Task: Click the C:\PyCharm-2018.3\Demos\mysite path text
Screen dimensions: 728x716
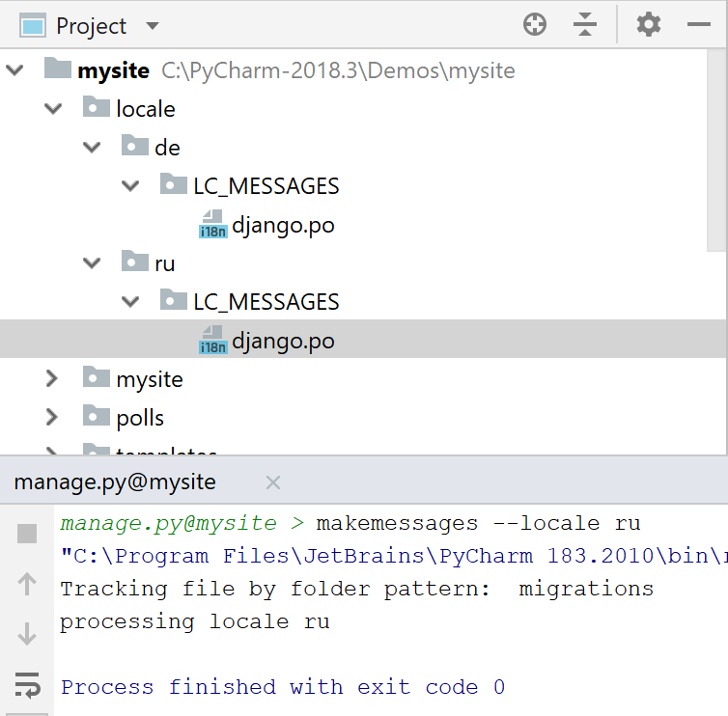Action: pyautogui.click(x=338, y=70)
